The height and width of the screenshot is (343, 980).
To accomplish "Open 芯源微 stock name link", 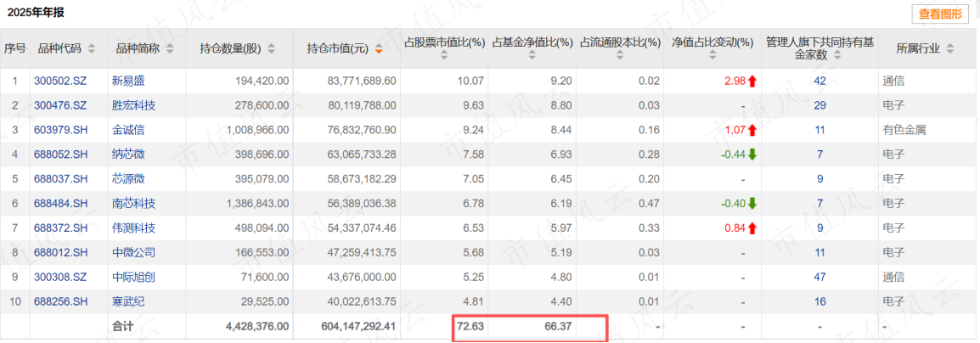I will click(128, 178).
